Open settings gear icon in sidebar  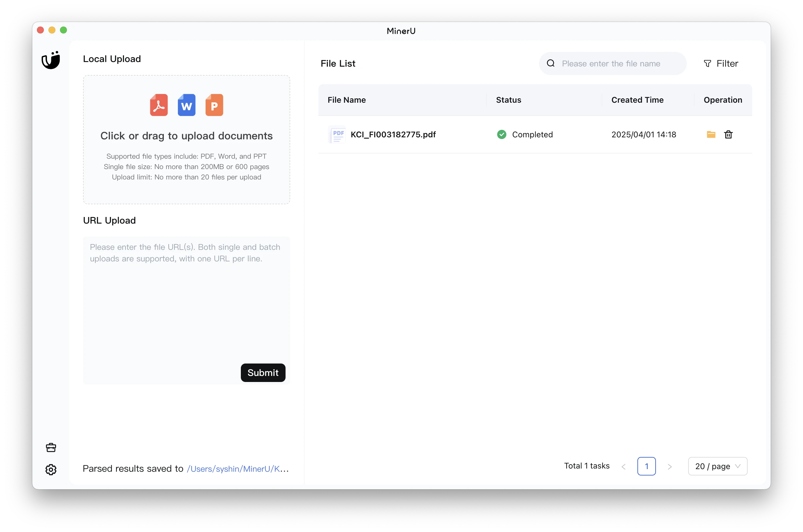[x=51, y=470]
